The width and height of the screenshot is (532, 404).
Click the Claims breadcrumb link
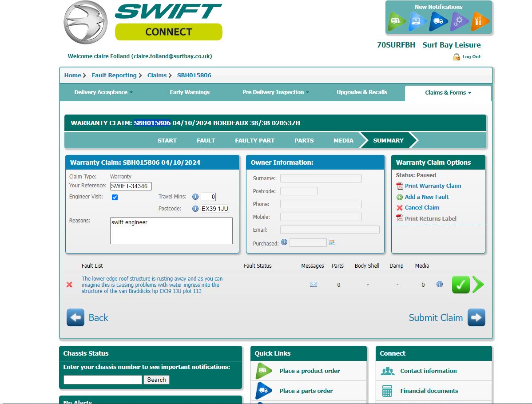(157, 75)
